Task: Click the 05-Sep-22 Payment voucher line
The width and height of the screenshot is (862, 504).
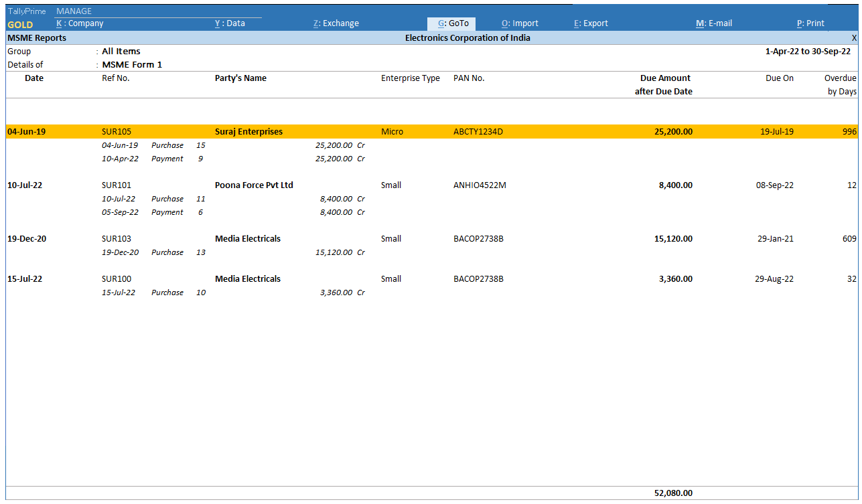Action: click(x=167, y=212)
